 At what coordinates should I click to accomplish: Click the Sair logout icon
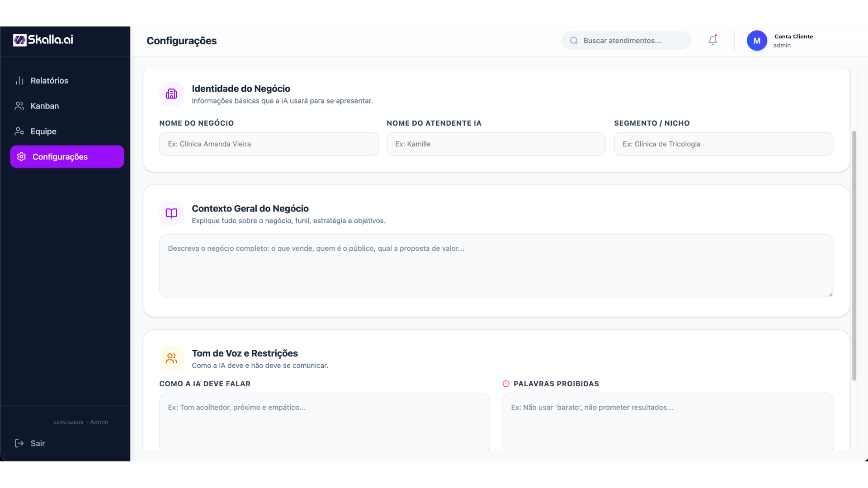tap(19, 443)
